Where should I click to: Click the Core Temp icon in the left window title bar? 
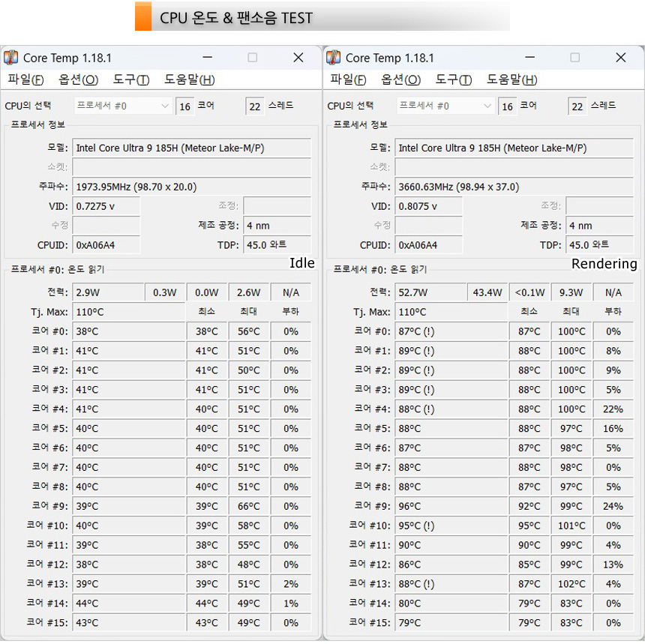coord(11,58)
